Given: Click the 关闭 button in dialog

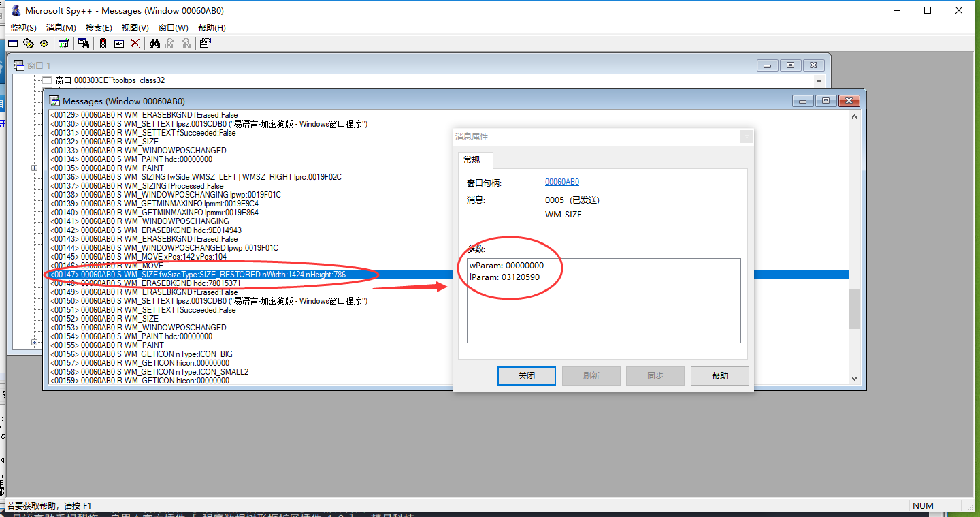Looking at the screenshot, I should (x=526, y=376).
